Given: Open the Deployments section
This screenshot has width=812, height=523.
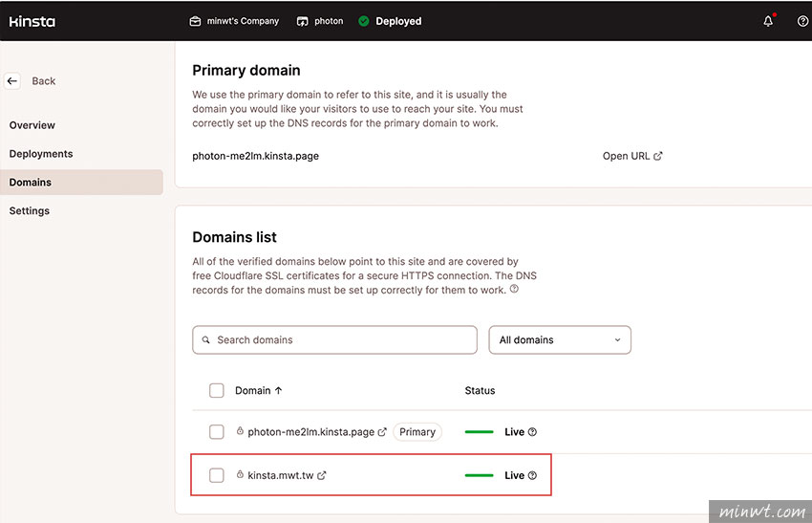Looking at the screenshot, I should [41, 153].
